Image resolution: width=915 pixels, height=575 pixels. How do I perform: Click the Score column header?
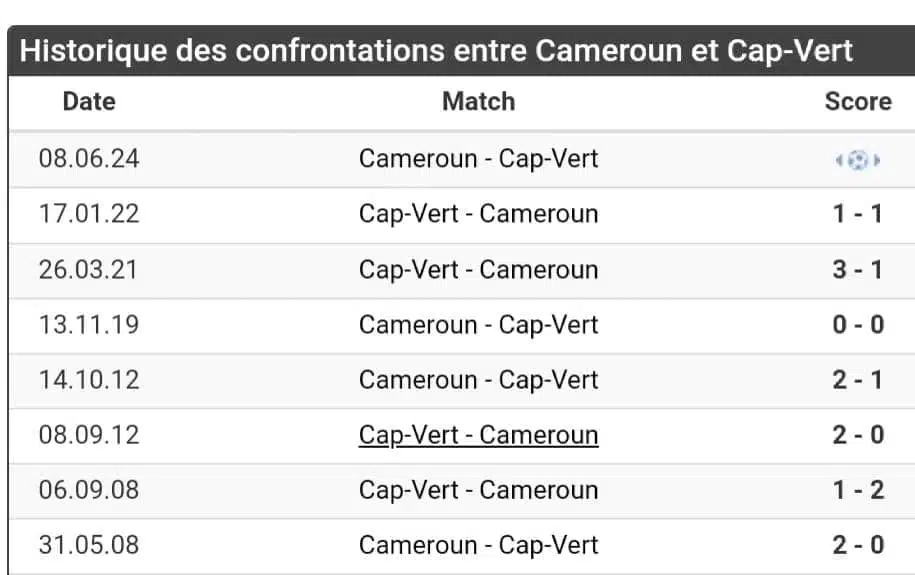pos(858,102)
